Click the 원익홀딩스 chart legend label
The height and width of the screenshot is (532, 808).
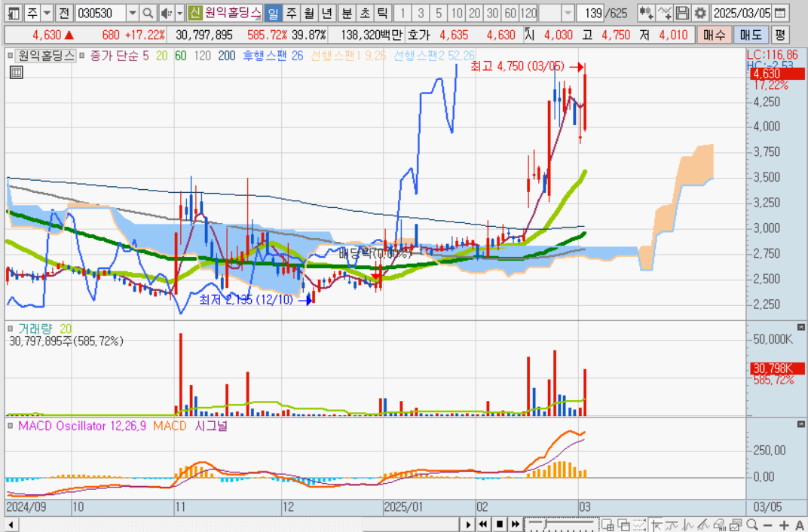[x=45, y=56]
